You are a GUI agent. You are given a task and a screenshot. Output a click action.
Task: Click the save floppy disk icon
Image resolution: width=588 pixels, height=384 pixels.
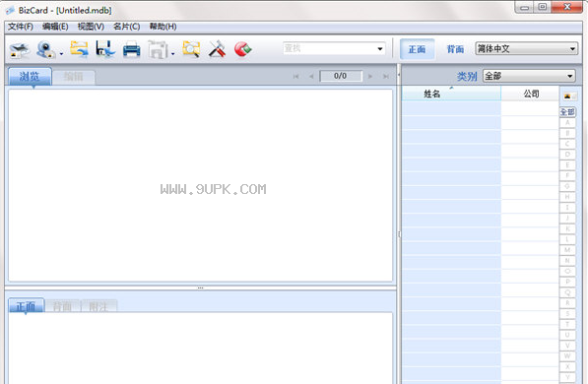(105, 49)
